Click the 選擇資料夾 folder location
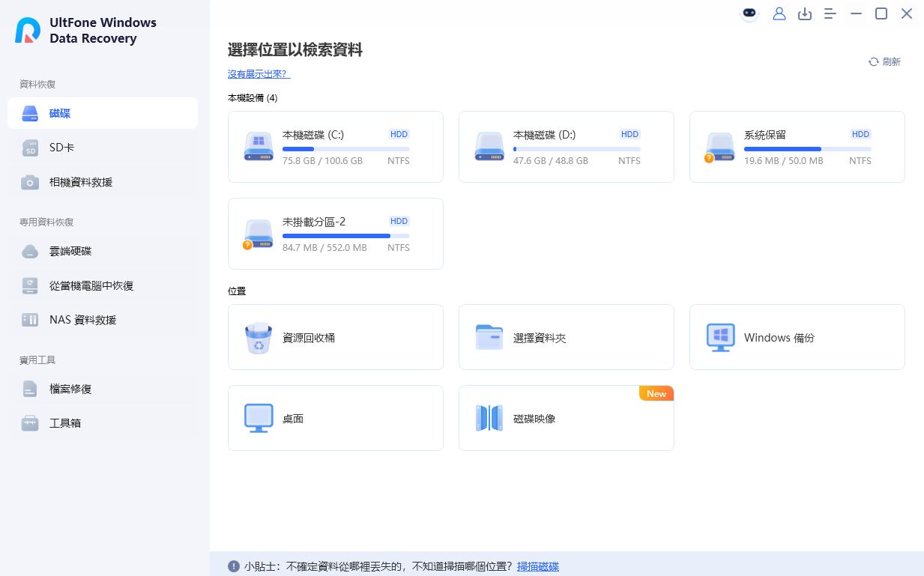The height and width of the screenshot is (576, 924). pos(567,337)
